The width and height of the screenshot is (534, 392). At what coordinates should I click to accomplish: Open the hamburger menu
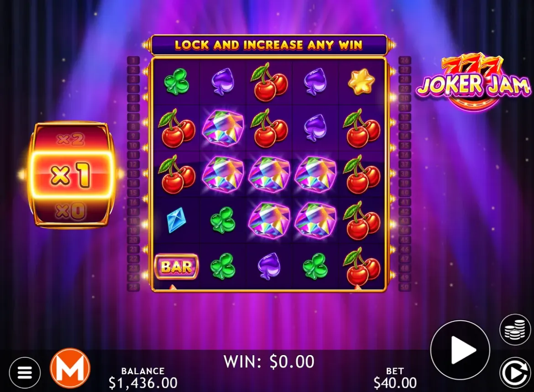(25, 372)
